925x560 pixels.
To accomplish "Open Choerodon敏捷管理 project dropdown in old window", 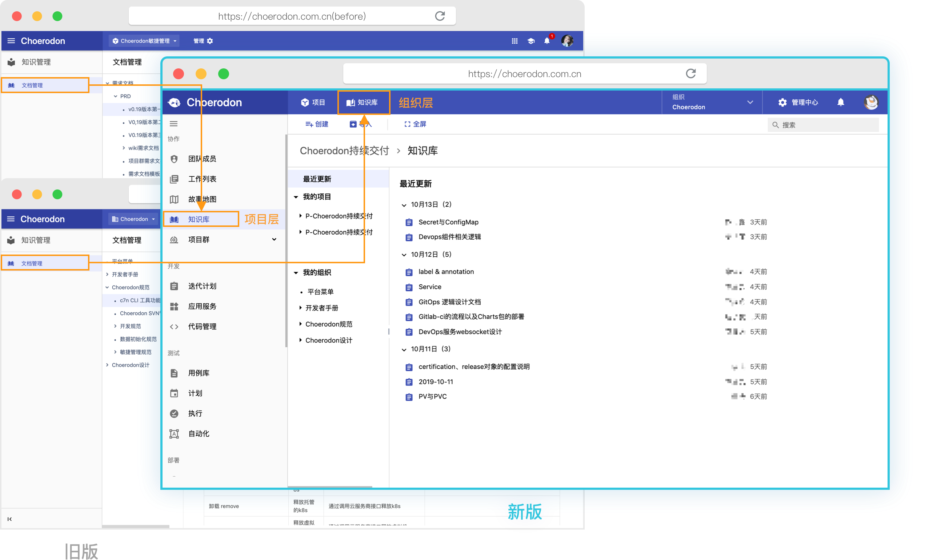I will 144,41.
